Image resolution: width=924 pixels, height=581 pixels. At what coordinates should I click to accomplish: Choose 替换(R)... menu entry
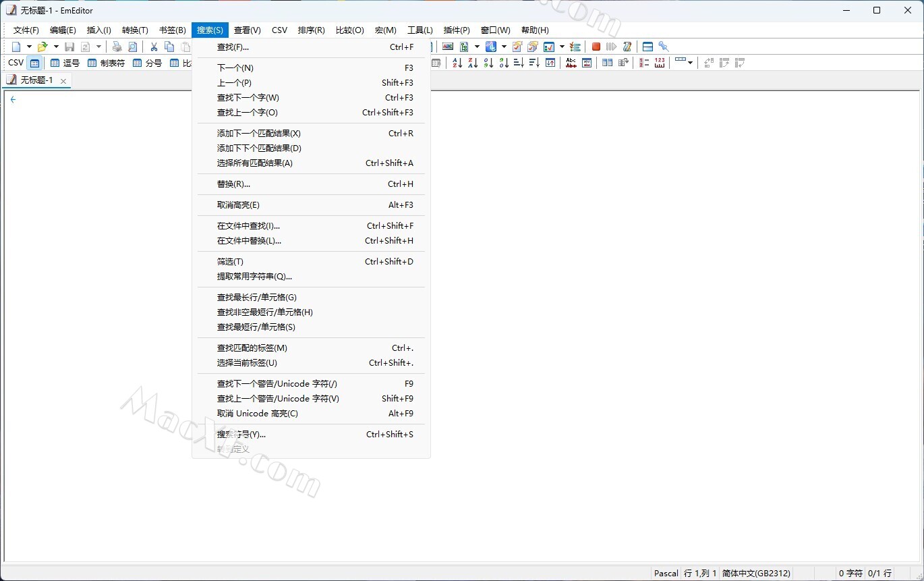point(311,184)
